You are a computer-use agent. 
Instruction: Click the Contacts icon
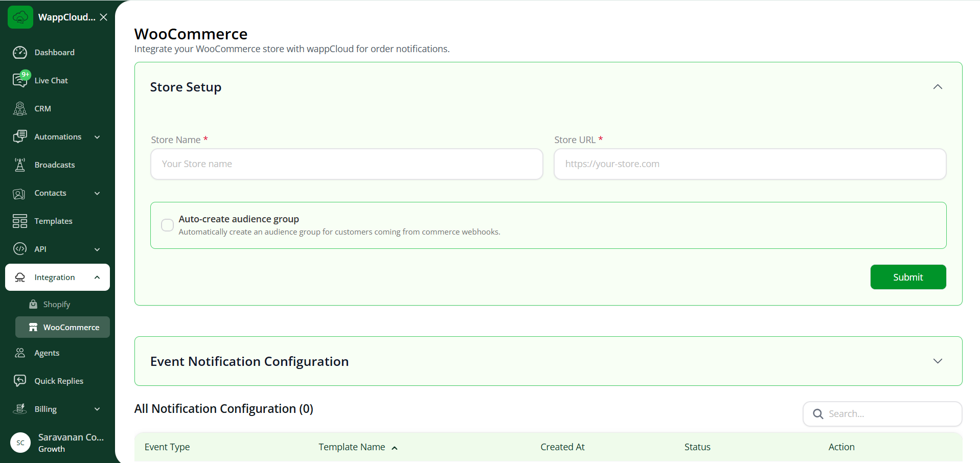point(19,194)
